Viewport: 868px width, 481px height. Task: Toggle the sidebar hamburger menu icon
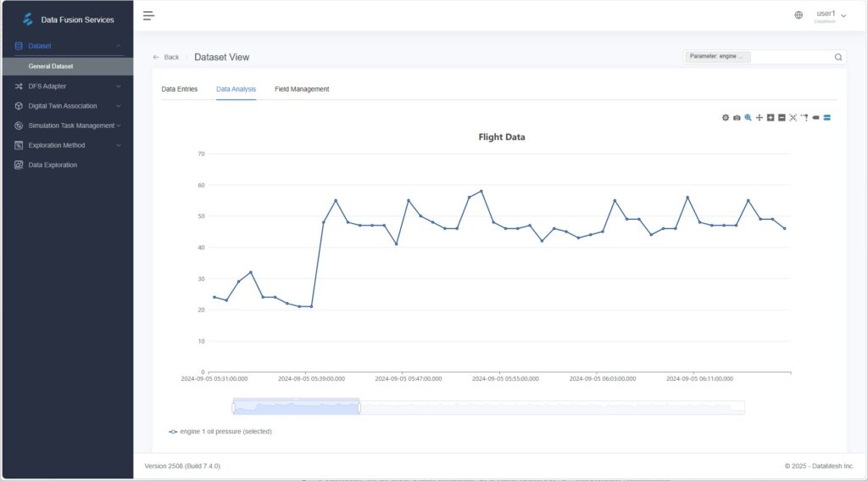[x=148, y=15]
